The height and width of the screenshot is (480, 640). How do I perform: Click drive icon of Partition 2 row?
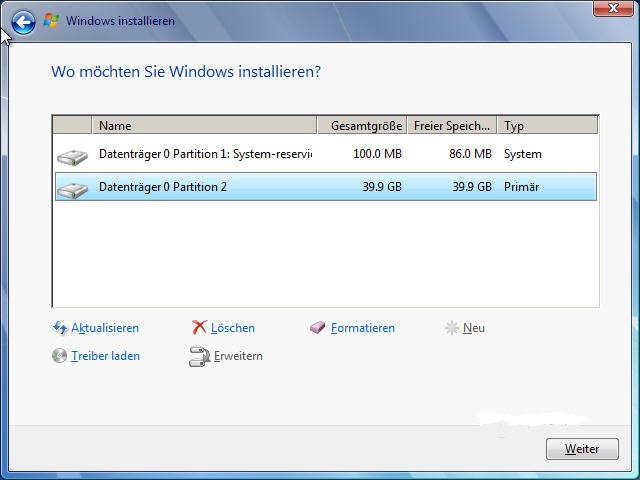click(72, 190)
